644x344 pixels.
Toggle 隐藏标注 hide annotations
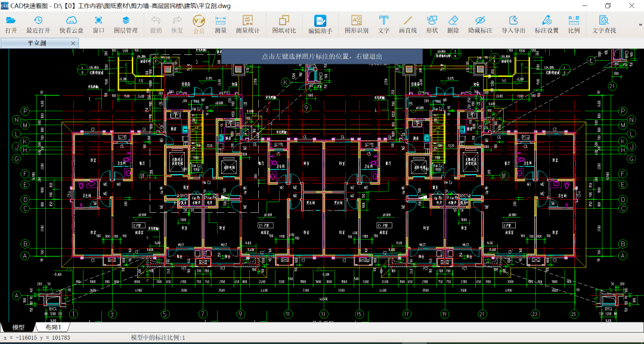pyautogui.click(x=480, y=24)
